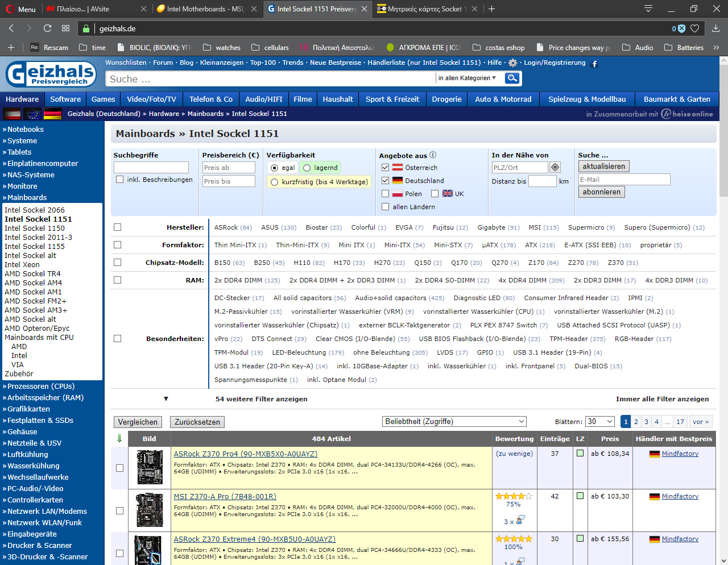Viewport: 728px width, 565px height.
Task: Select the lagernd availability radio
Action: coord(307,168)
